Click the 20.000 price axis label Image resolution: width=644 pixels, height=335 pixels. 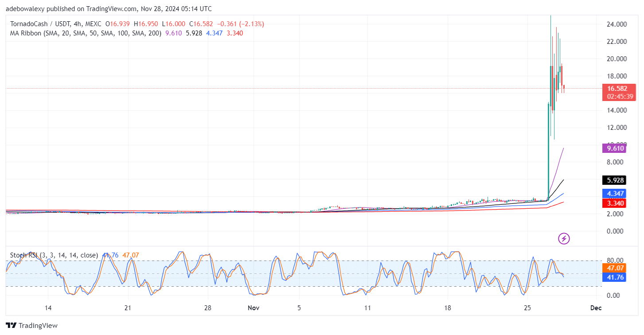coord(617,58)
